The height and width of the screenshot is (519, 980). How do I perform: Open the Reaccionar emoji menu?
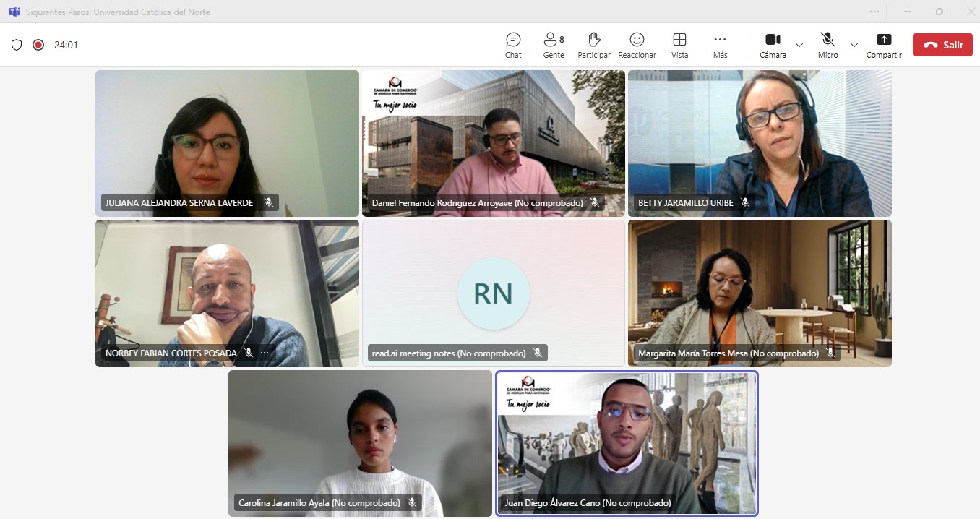pos(637,45)
